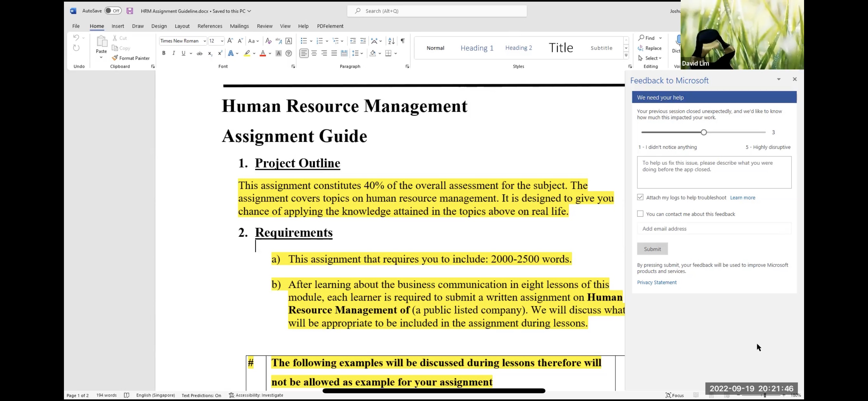
Task: Click the Clear All Formatting icon
Action: (x=268, y=41)
